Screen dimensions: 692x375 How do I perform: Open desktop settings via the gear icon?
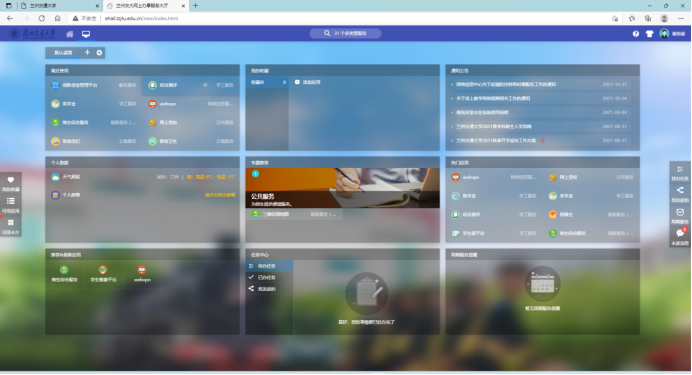tap(99, 52)
